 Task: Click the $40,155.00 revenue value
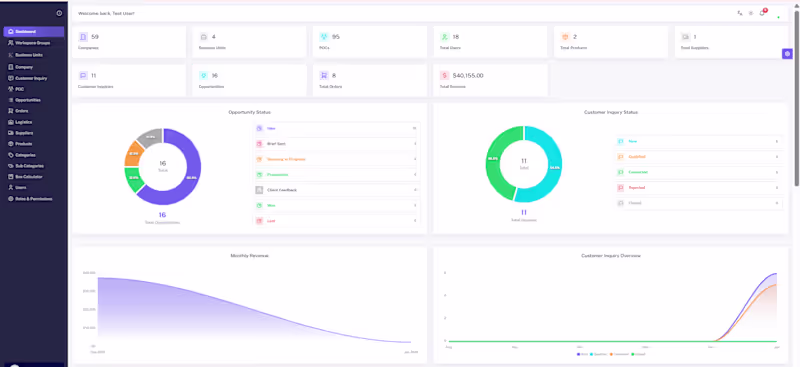[x=468, y=76]
